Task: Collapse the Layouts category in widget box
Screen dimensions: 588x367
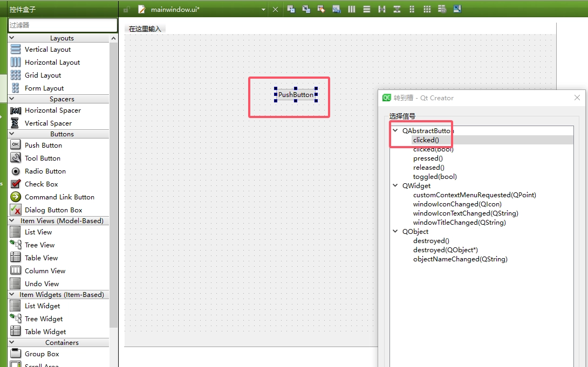Action: 12,38
